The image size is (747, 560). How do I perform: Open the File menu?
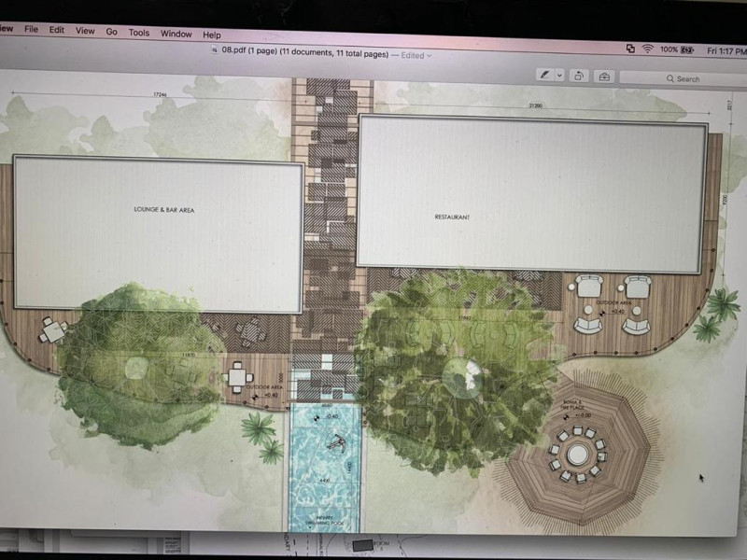[31, 30]
